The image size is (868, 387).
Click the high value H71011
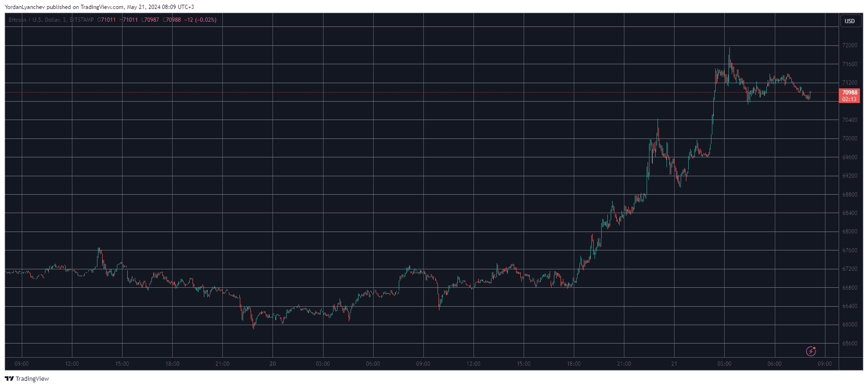point(128,20)
